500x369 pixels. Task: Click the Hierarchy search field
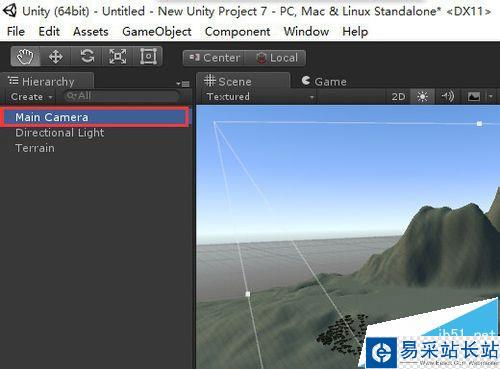click(x=121, y=96)
